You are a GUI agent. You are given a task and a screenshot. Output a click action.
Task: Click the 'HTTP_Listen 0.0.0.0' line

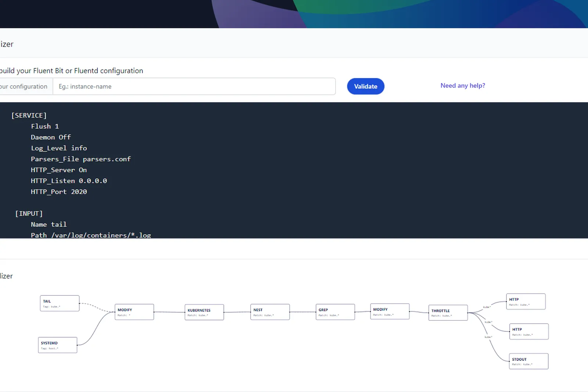69,181
